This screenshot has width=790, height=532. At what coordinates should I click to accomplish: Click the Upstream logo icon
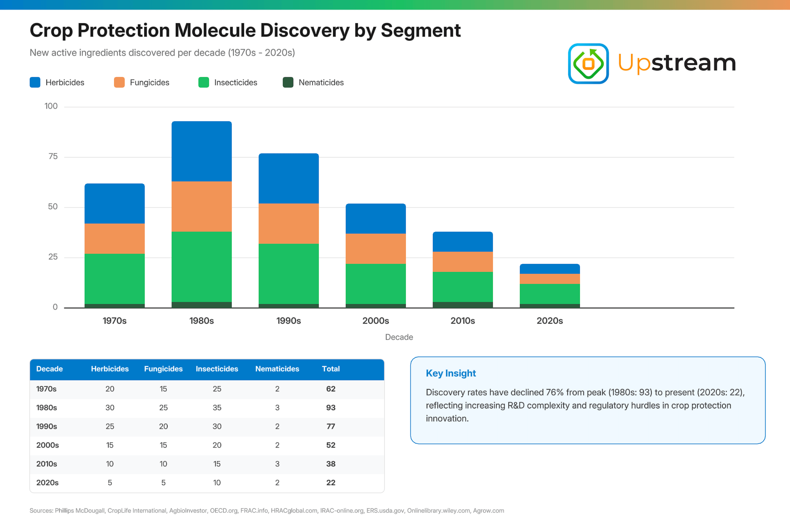588,63
